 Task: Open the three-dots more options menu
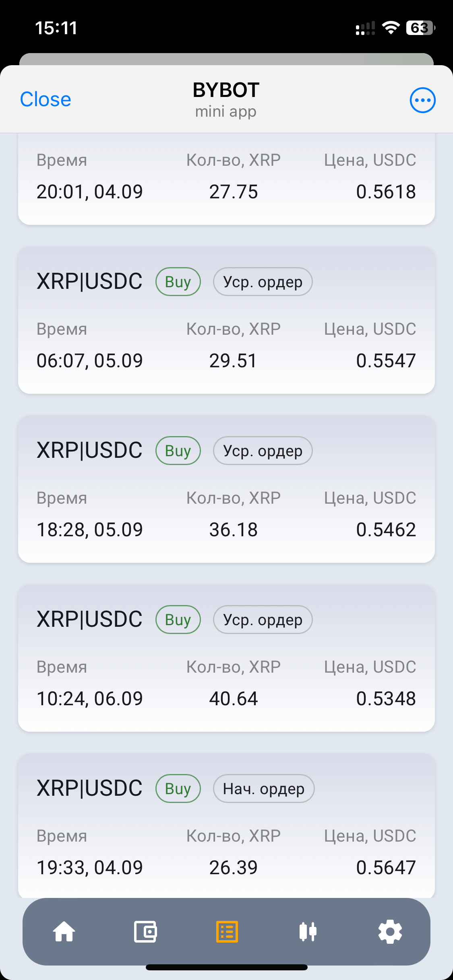423,100
